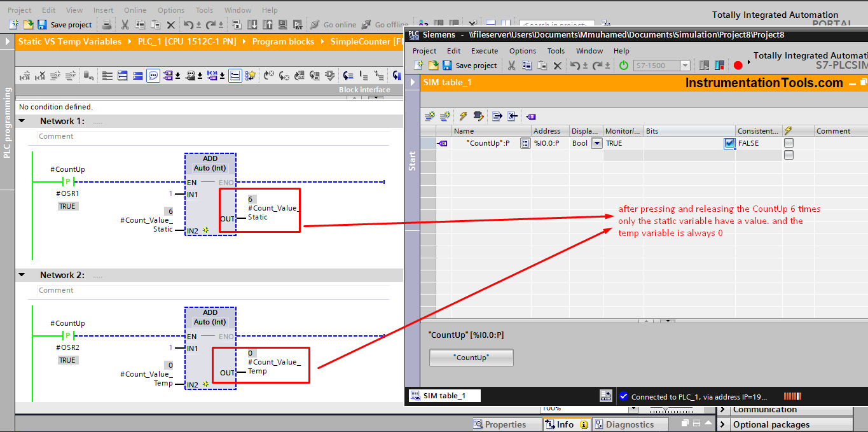868x432 pixels.
Task: Open Insert menu in TIA Portal
Action: point(104,10)
